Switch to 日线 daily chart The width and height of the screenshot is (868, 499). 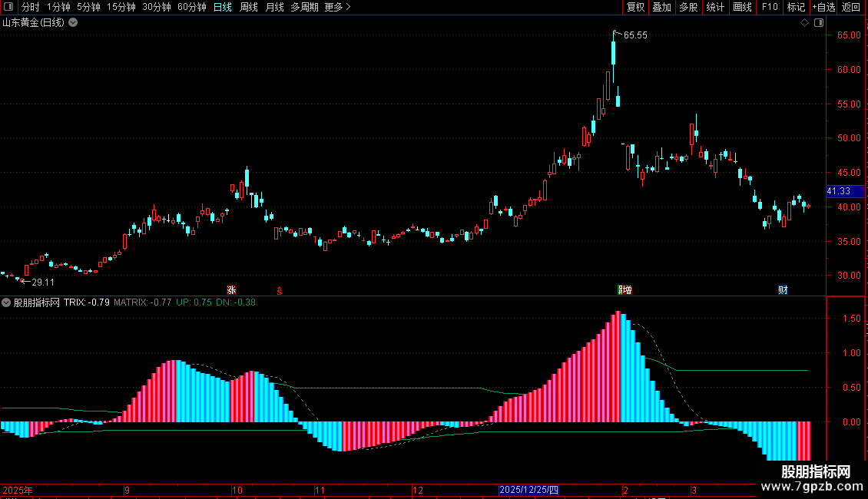(x=223, y=7)
